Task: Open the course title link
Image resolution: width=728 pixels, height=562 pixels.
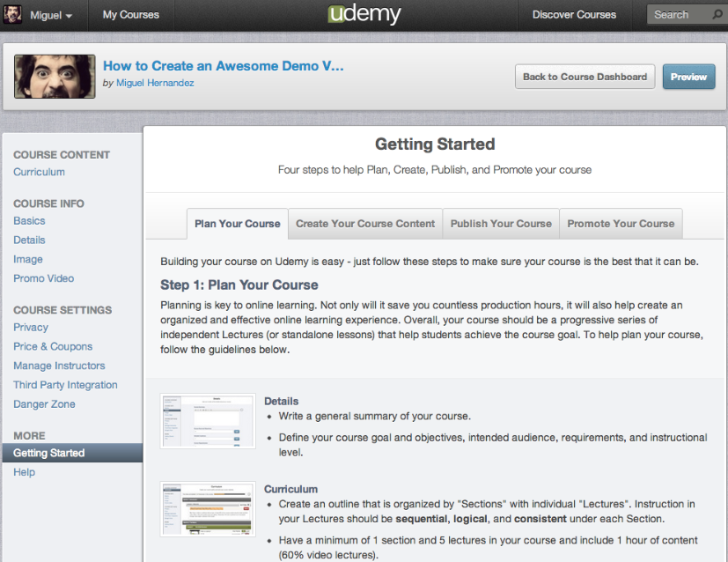Action: click(224, 66)
